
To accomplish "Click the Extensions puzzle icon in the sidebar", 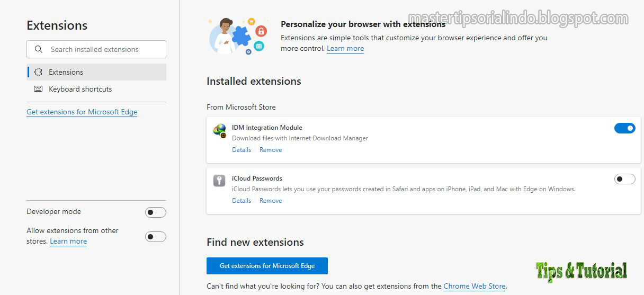I will [38, 72].
